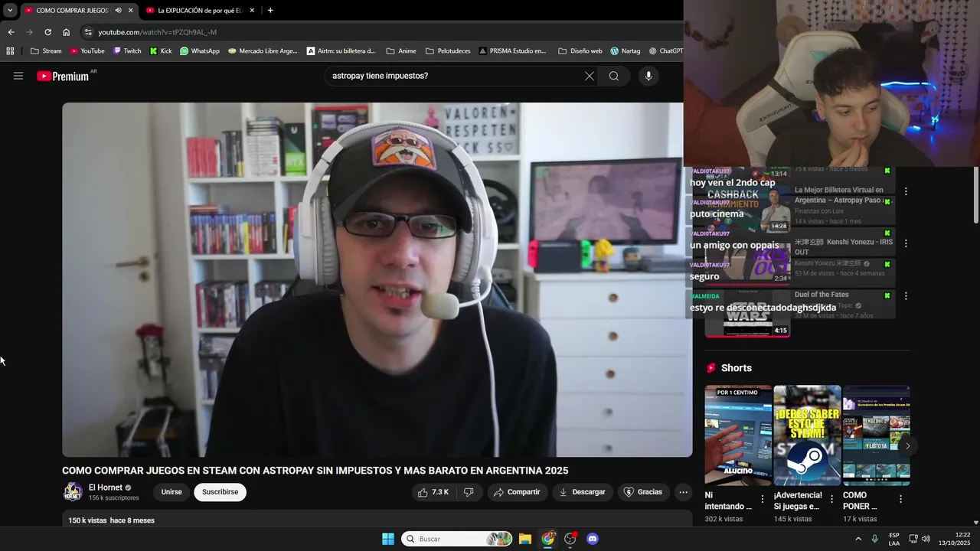This screenshot has height=551, width=980.
Task: Close the 'La EXPLICACIÓN' tab
Action: click(x=252, y=10)
